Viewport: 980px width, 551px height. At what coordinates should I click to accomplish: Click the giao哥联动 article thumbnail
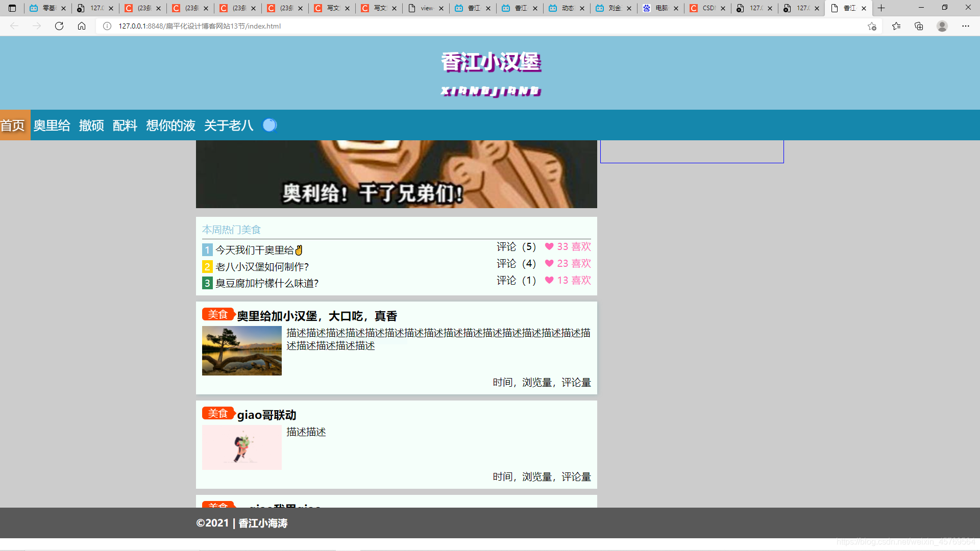click(x=241, y=447)
